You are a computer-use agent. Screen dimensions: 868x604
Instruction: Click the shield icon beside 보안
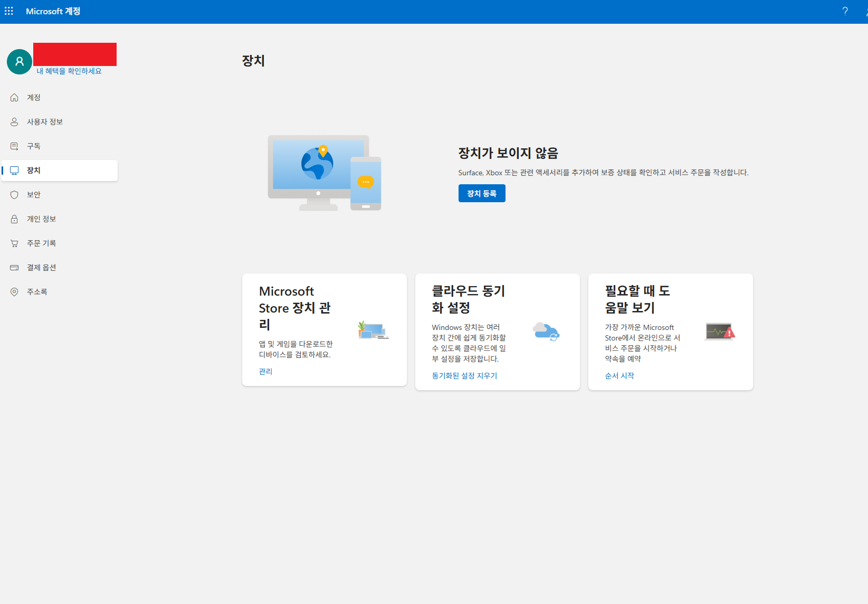coord(14,195)
